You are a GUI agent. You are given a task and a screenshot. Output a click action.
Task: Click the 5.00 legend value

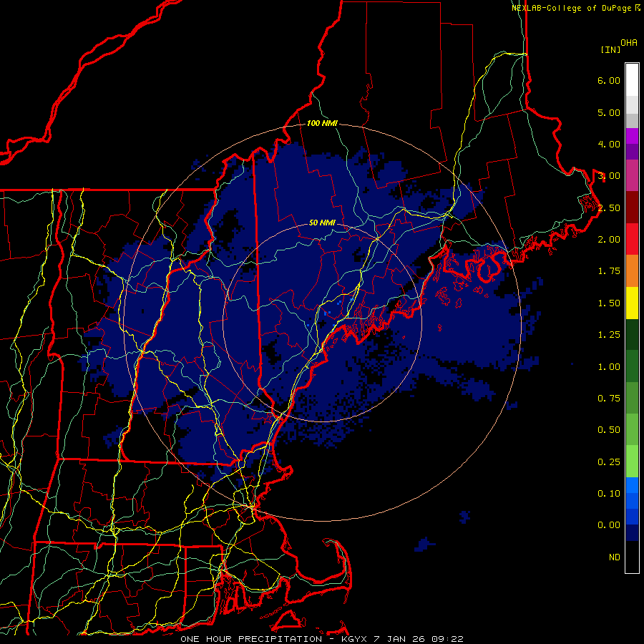609,112
